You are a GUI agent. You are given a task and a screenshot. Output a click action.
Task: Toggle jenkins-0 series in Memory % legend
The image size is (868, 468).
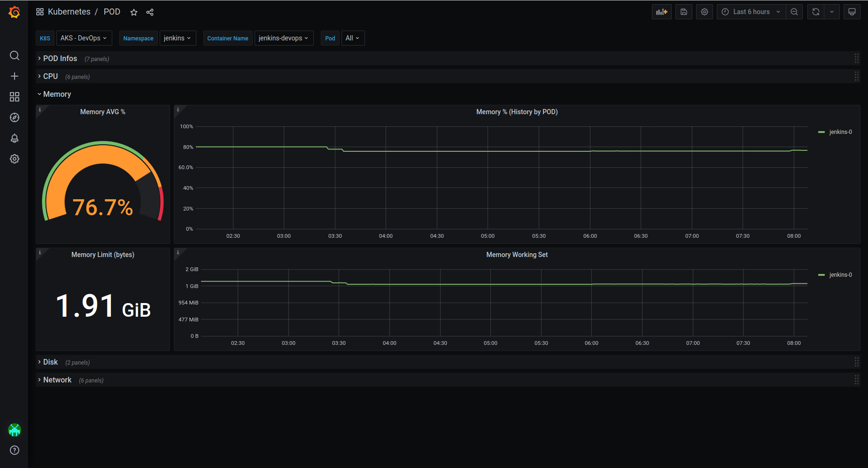(x=835, y=132)
